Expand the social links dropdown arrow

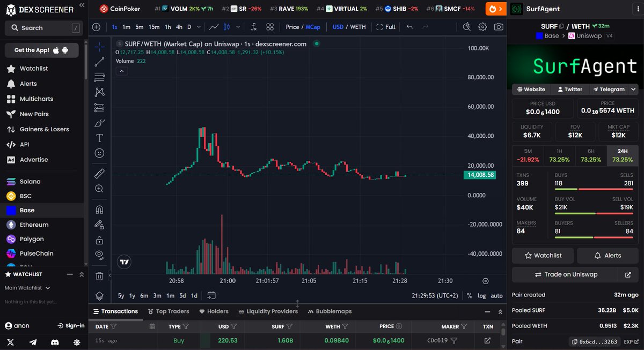[634, 90]
